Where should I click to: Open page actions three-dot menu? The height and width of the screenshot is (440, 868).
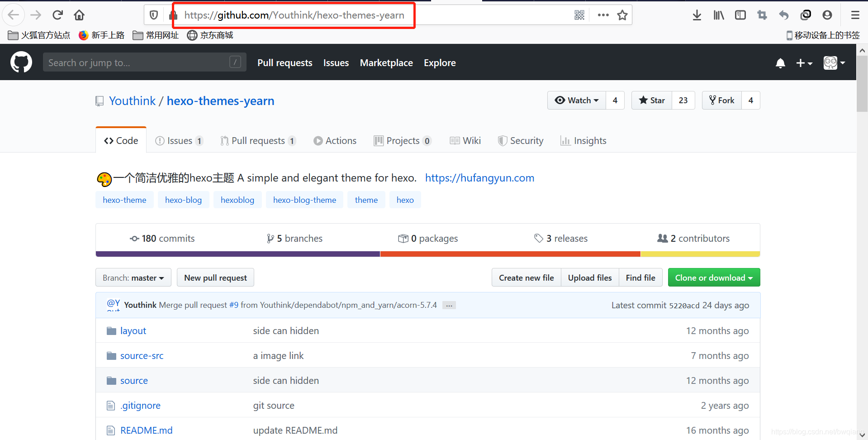pyautogui.click(x=603, y=15)
